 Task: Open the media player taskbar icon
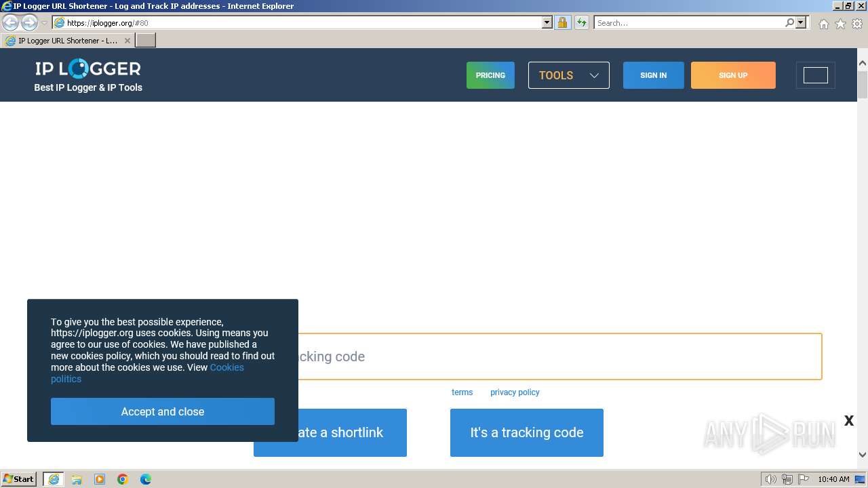[100, 479]
